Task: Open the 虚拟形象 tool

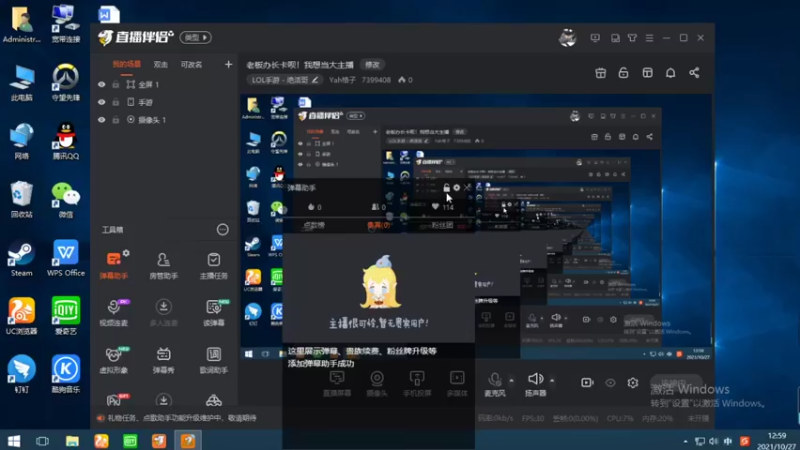Action: coord(114,360)
